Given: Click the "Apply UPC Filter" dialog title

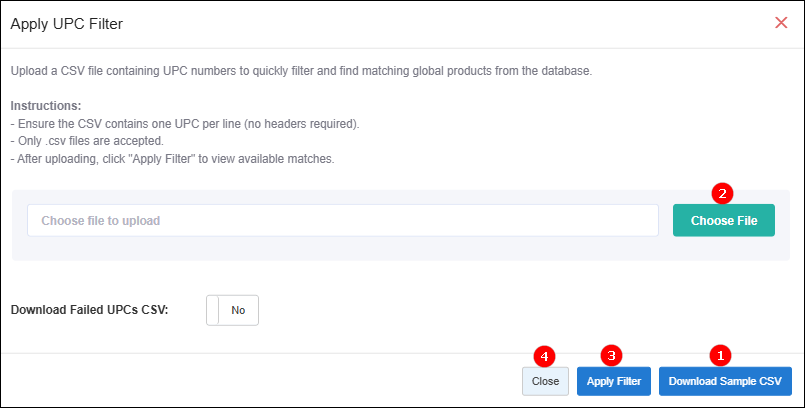Looking at the screenshot, I should 66,22.
